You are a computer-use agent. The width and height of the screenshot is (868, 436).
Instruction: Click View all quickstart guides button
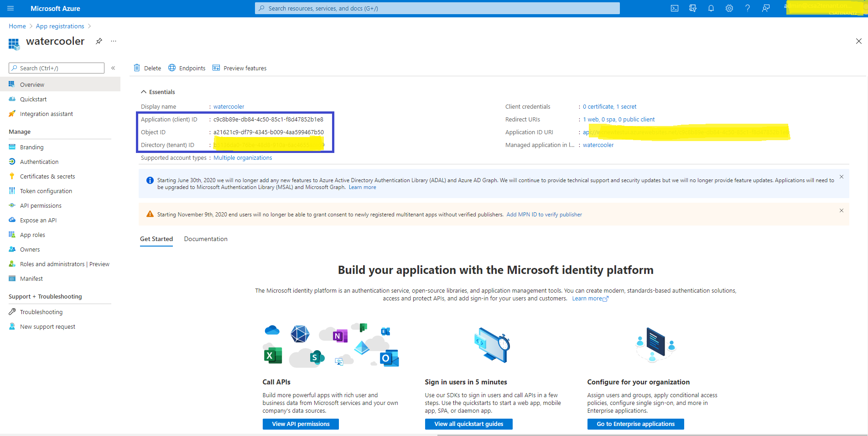point(469,424)
